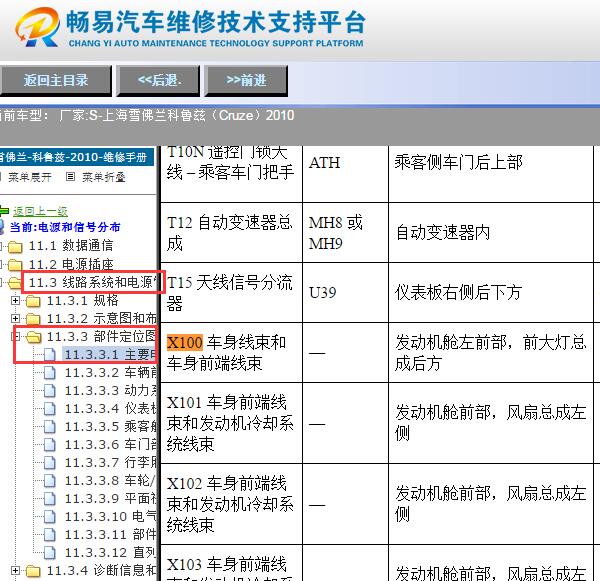
Task: Click page icon of 11.3.3.9
Action: (49, 499)
